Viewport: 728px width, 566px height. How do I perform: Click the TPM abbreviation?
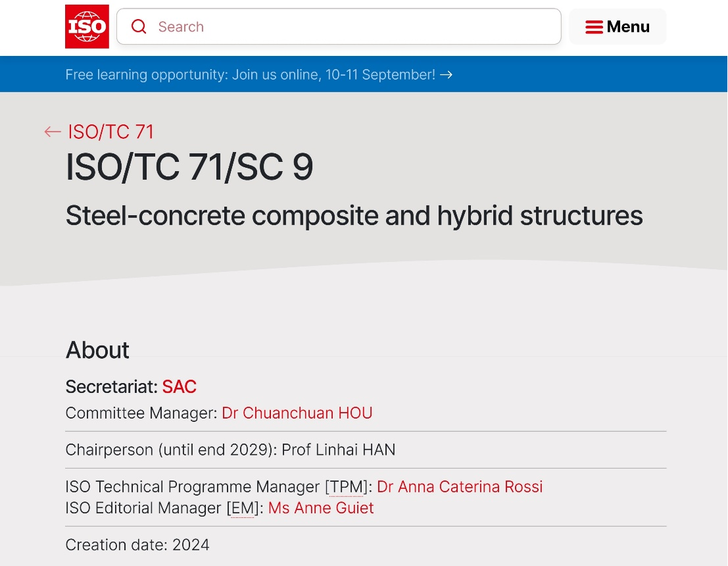point(346,486)
